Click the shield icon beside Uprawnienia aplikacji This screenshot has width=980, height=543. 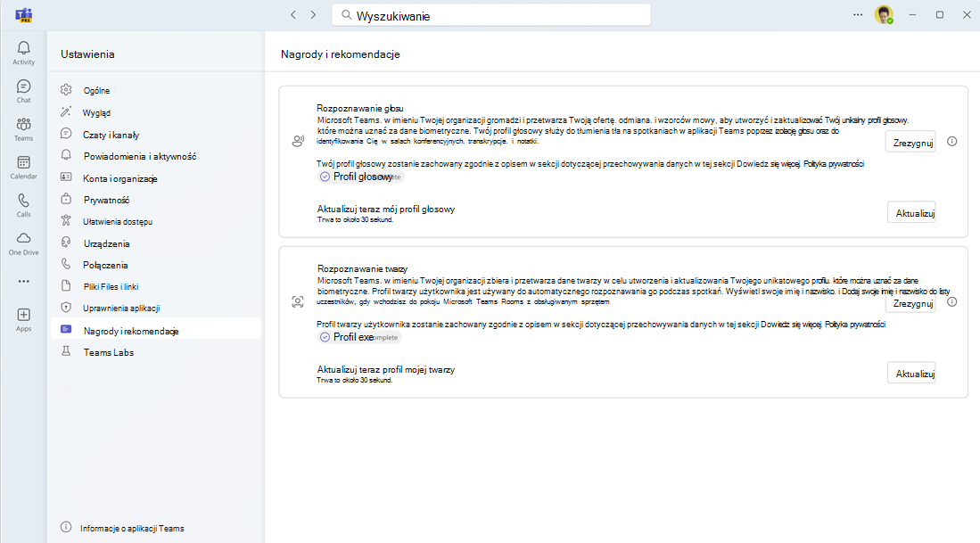[66, 308]
